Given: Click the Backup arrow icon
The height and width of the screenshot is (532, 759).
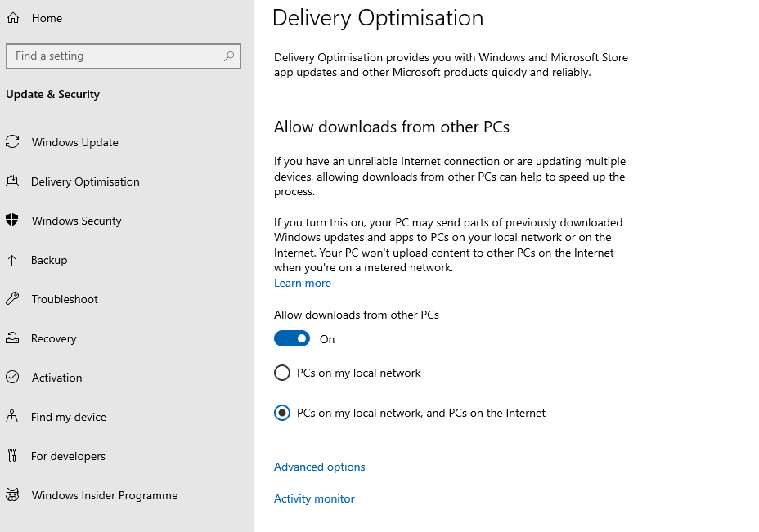Looking at the screenshot, I should 12,260.
